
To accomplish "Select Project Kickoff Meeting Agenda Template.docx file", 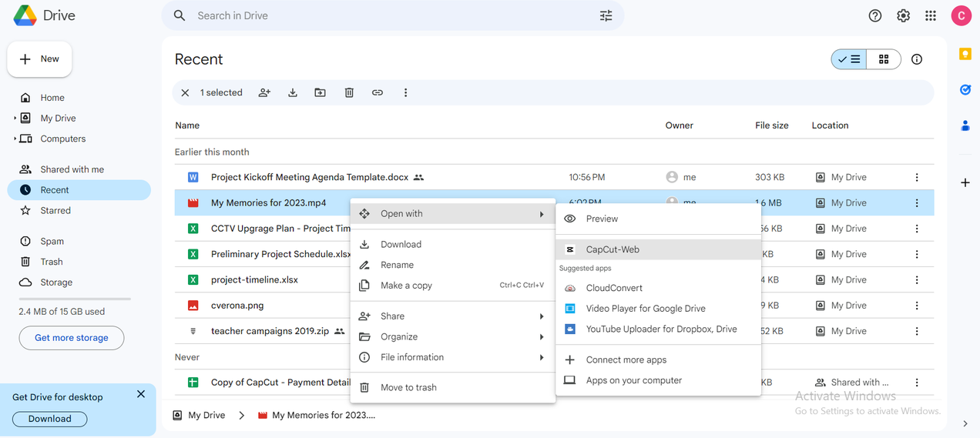I will [310, 177].
